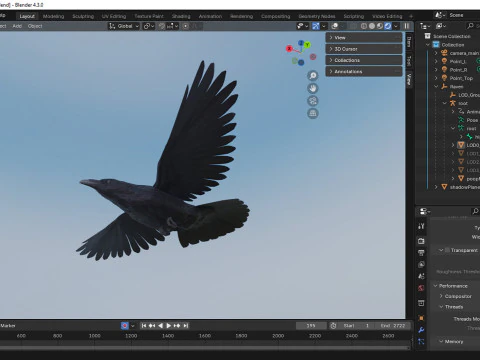Open the Modifiers wrench tab icon

(x=421, y=330)
